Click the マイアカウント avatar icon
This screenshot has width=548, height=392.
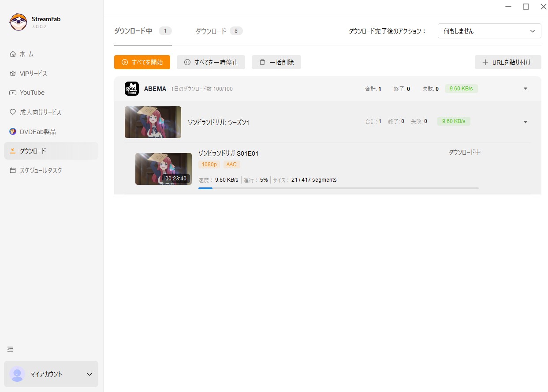(18, 374)
